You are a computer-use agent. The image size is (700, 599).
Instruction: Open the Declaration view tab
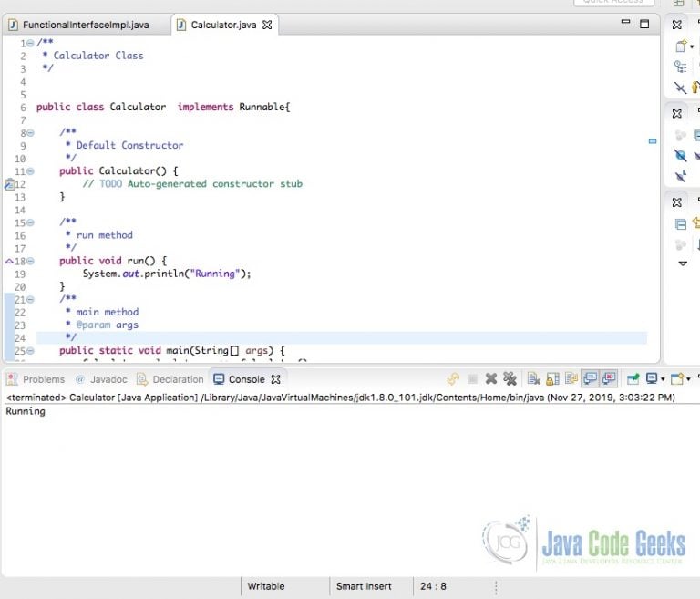coord(170,379)
